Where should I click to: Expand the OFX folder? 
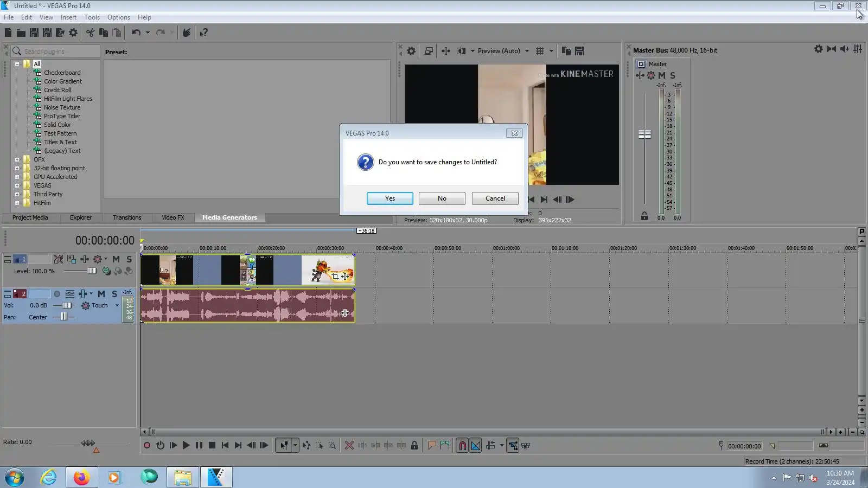click(17, 159)
